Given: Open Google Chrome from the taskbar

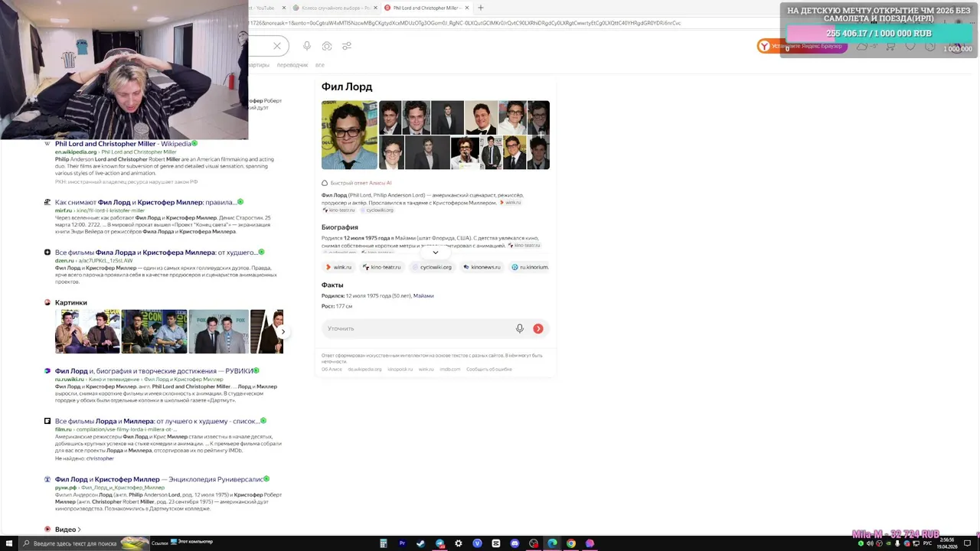Looking at the screenshot, I should point(571,543).
